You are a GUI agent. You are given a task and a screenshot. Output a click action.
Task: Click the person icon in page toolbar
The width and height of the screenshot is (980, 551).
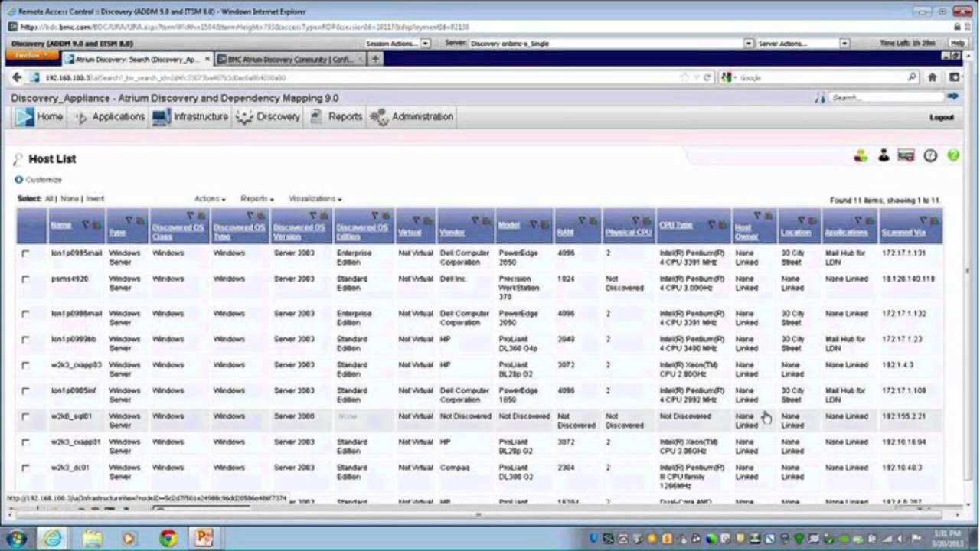click(x=884, y=155)
